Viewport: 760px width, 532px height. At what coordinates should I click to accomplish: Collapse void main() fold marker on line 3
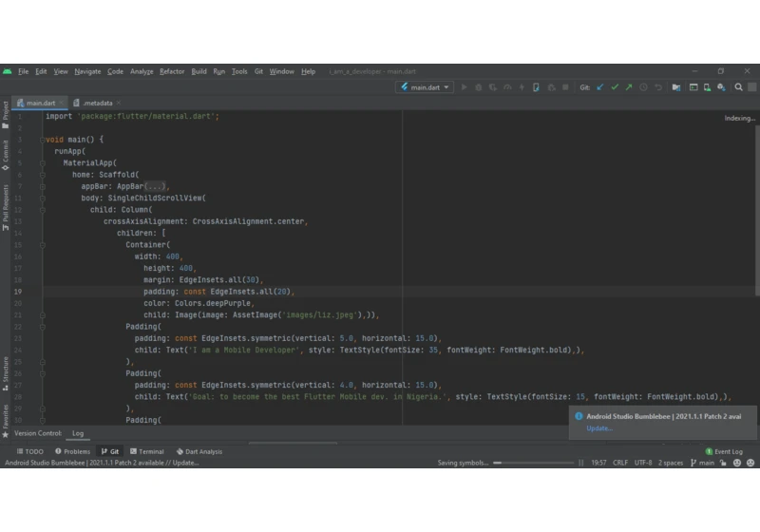click(42, 140)
